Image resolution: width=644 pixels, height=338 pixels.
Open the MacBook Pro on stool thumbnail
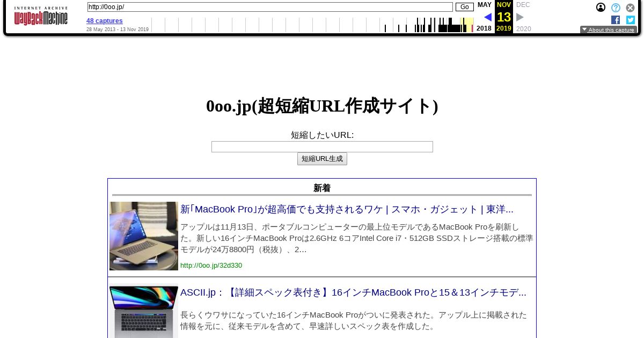[x=144, y=236]
